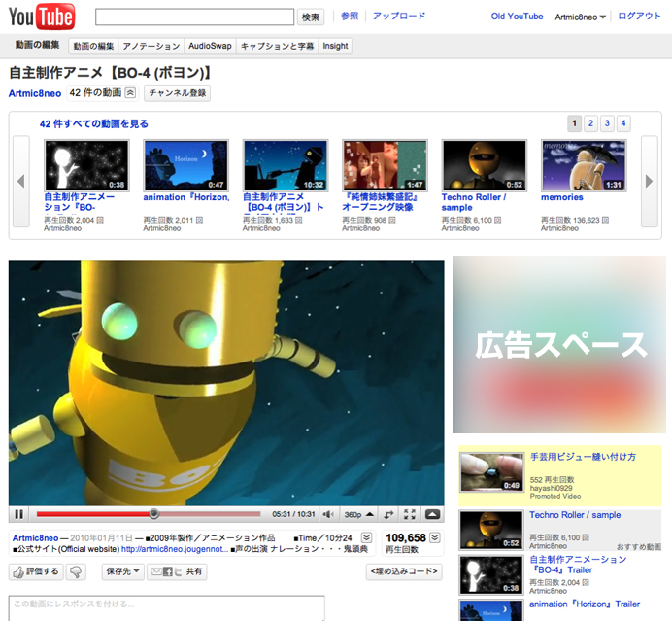
Task: Mute audio via the speaker icon
Action: (x=328, y=514)
